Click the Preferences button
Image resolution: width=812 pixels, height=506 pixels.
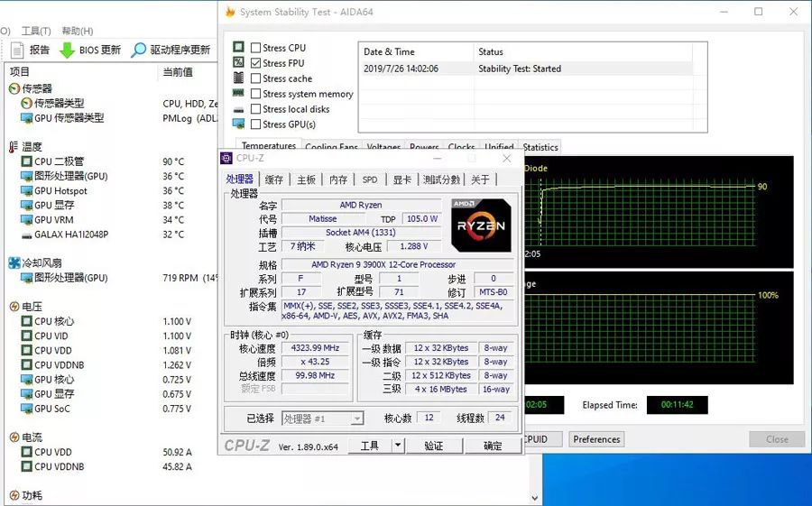(x=596, y=439)
